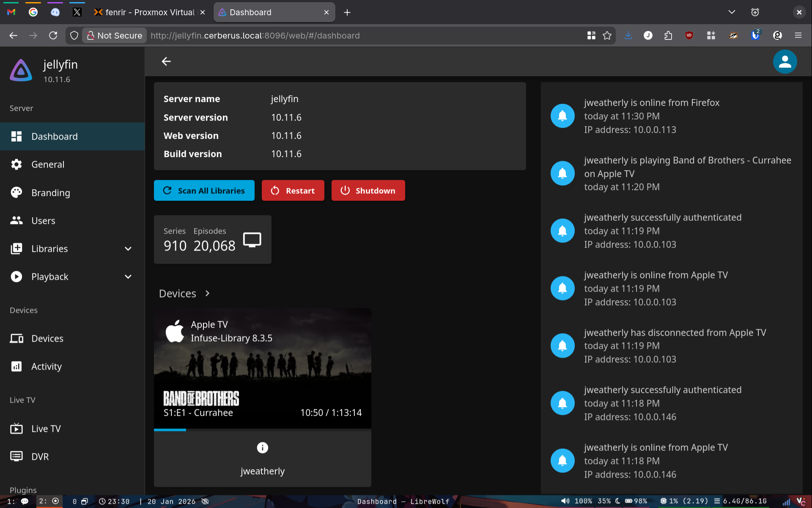812x508 pixels.
Task: Bookmark page with the star icon
Action: pos(607,36)
